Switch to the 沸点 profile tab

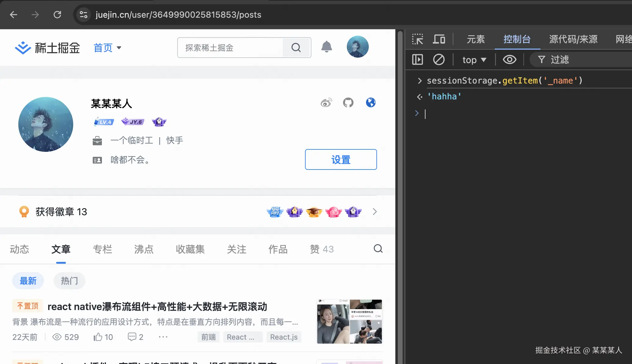[x=144, y=249]
